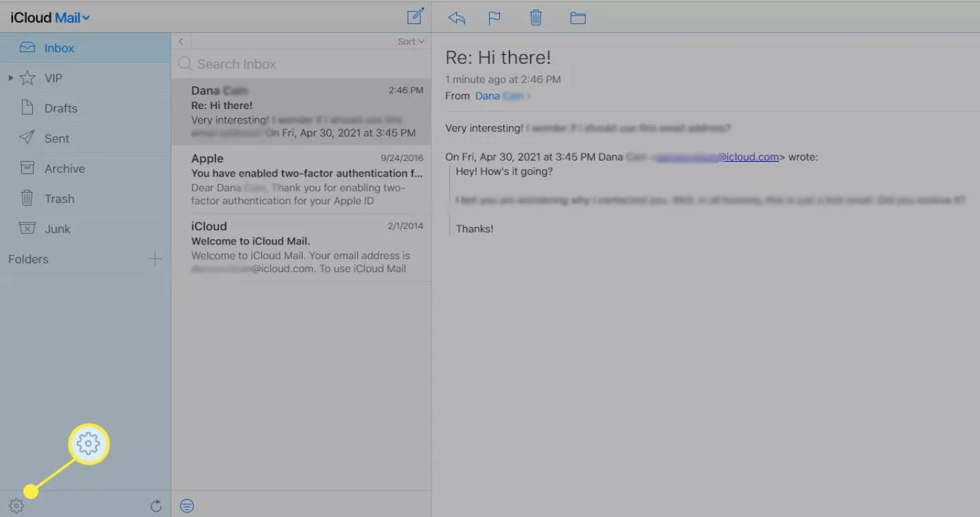Open the Archive folder
980x517 pixels.
[85, 169]
